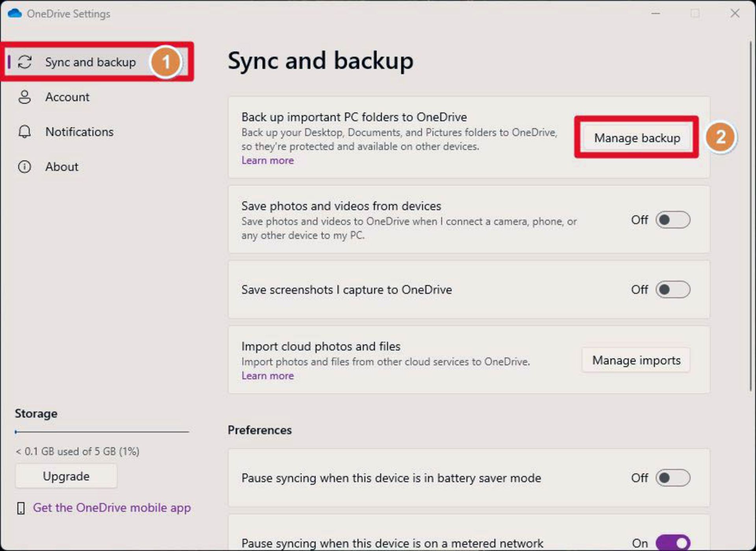756x551 pixels.
Task: Open Learn more link under PC folders backup
Action: 267,161
